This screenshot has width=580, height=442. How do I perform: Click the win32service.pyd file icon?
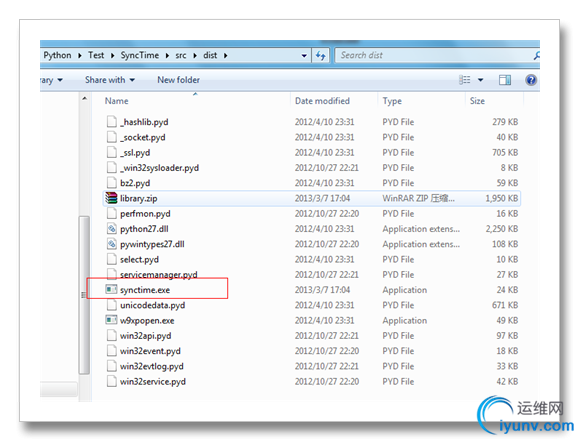(x=111, y=381)
